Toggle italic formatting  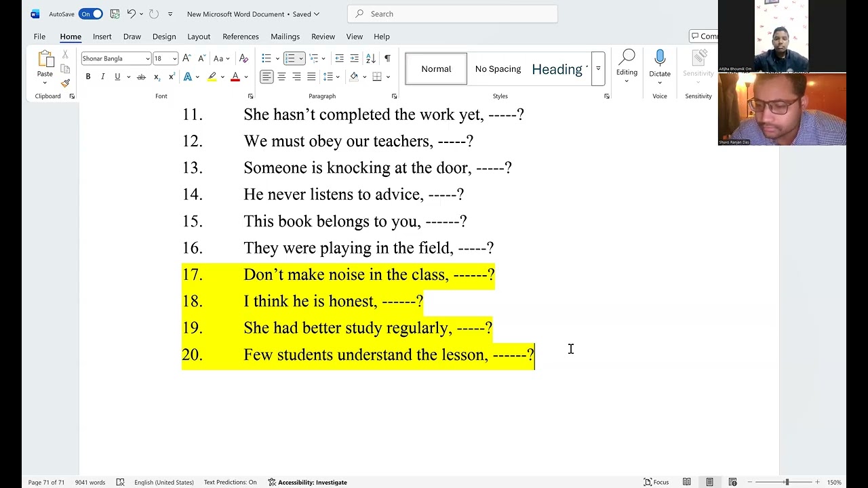102,77
